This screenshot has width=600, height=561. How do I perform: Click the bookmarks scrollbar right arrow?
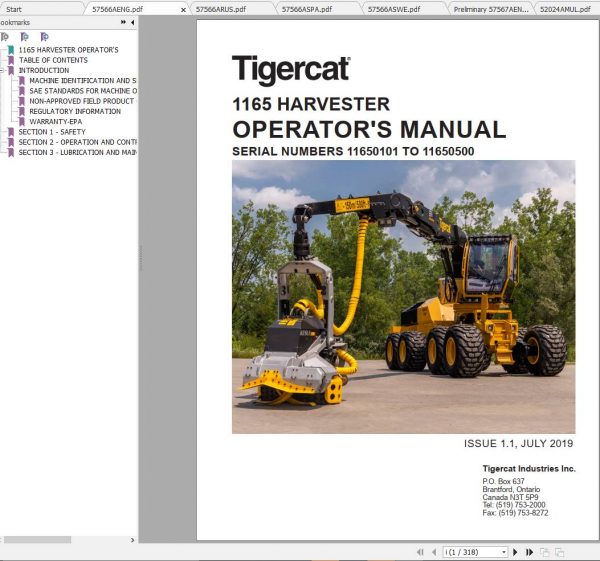tap(132, 540)
